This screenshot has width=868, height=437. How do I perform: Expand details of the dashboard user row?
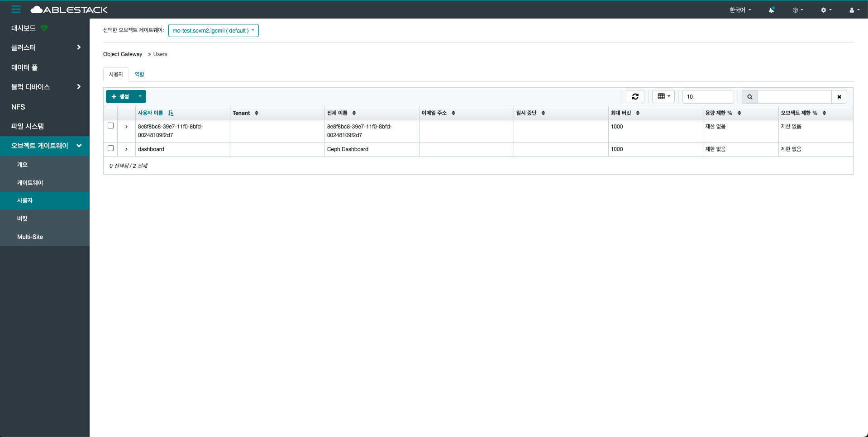(x=126, y=149)
